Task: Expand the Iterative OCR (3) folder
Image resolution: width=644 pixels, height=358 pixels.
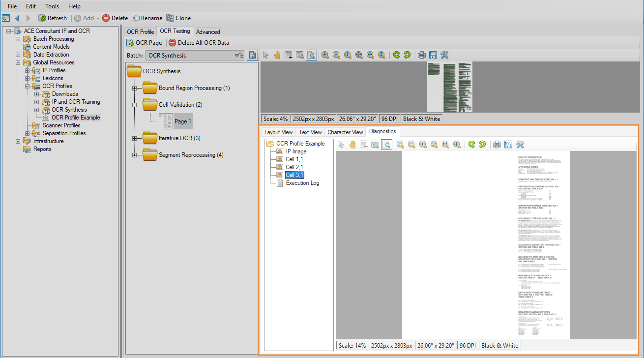Action: click(134, 138)
